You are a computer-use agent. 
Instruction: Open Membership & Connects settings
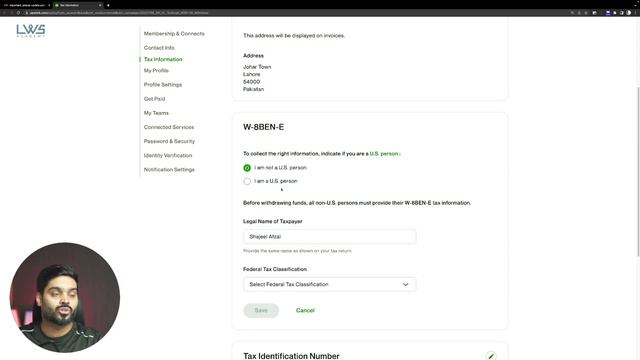pos(174,33)
